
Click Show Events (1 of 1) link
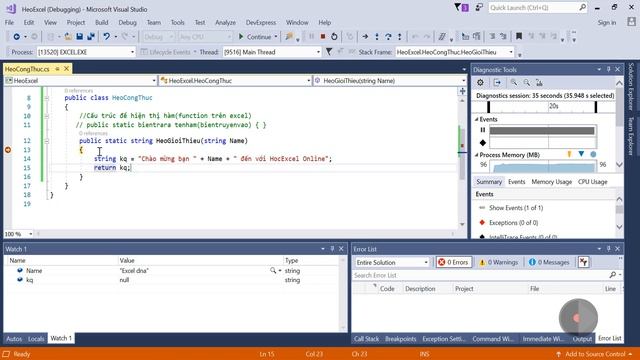coord(516,208)
